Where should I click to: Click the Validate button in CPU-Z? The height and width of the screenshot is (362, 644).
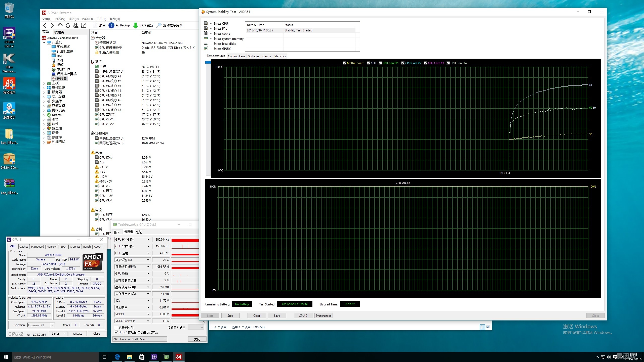tap(77, 334)
